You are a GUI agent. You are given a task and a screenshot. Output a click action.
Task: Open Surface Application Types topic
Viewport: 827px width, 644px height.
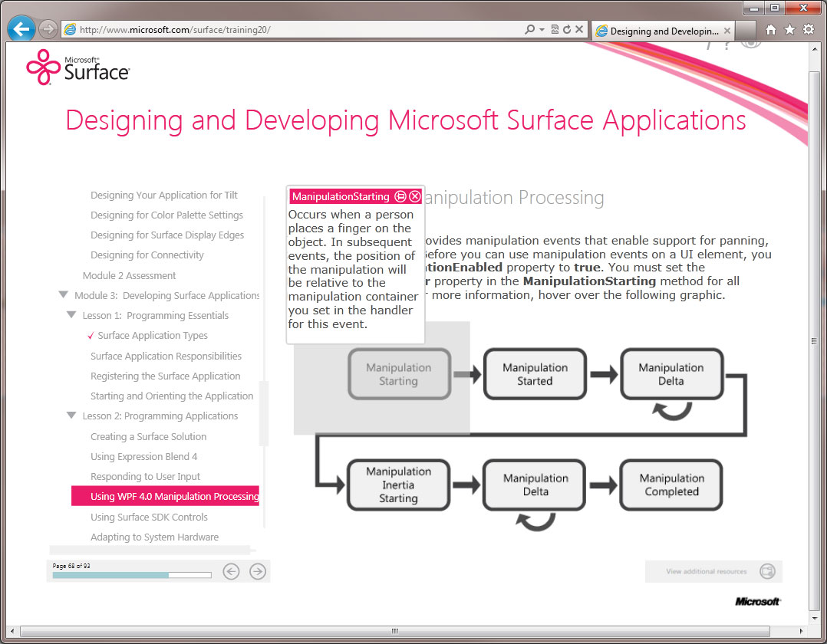(x=153, y=336)
